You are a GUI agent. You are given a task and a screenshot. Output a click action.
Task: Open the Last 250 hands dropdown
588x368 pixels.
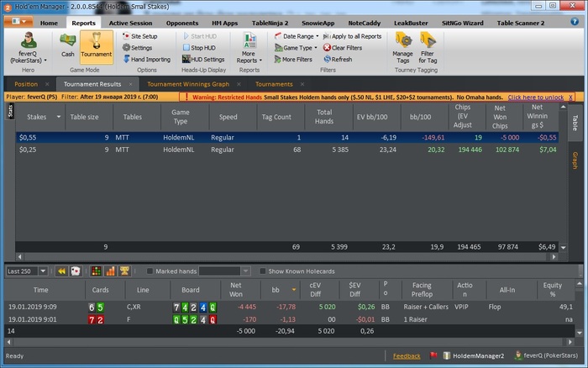coord(43,271)
